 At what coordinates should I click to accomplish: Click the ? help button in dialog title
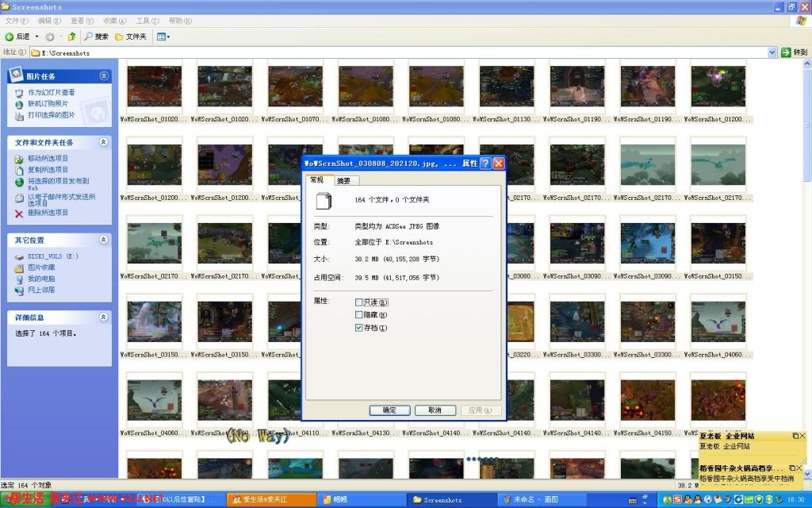[x=485, y=164]
